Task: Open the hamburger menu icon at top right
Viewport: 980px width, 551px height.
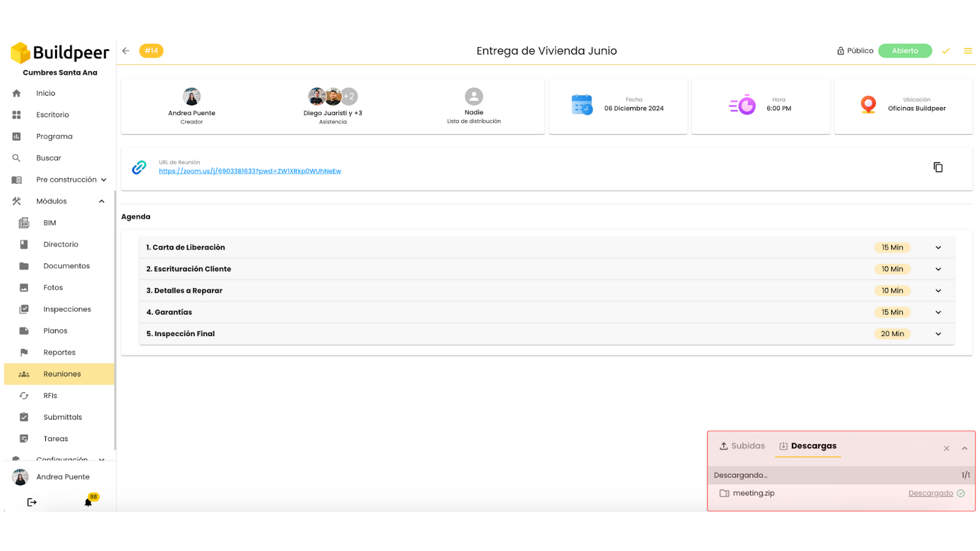Action: [x=968, y=51]
